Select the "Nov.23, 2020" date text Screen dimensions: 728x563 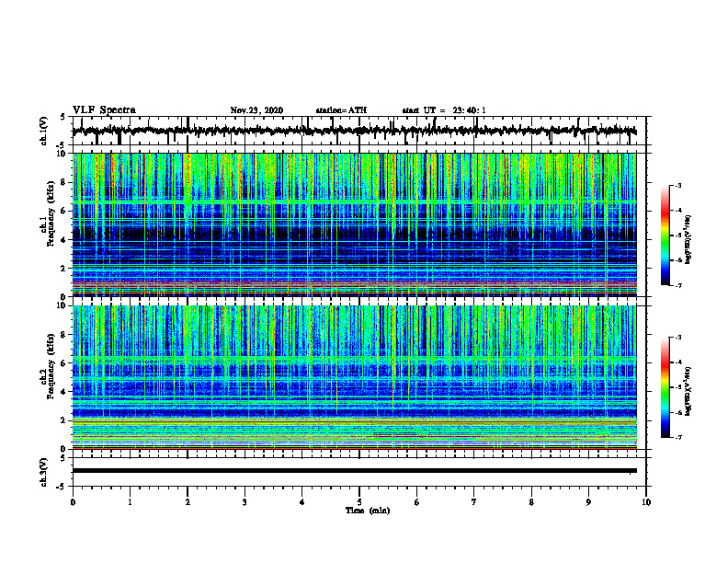click(x=256, y=110)
